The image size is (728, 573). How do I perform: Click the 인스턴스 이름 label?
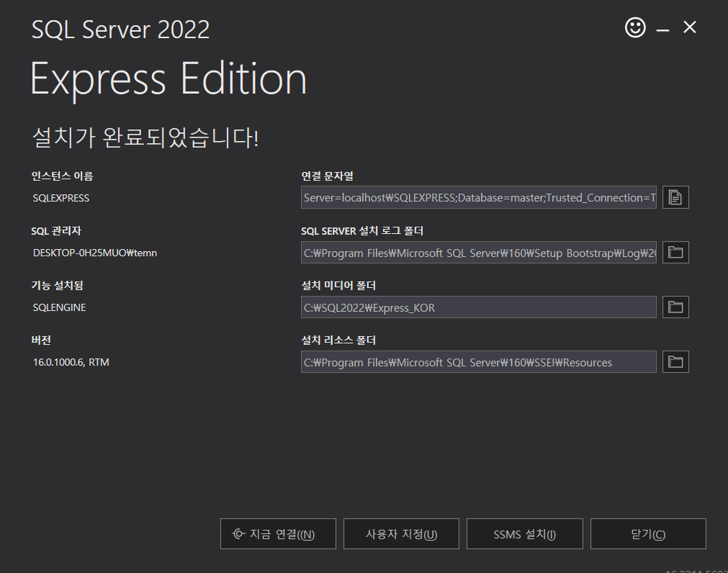click(x=62, y=176)
